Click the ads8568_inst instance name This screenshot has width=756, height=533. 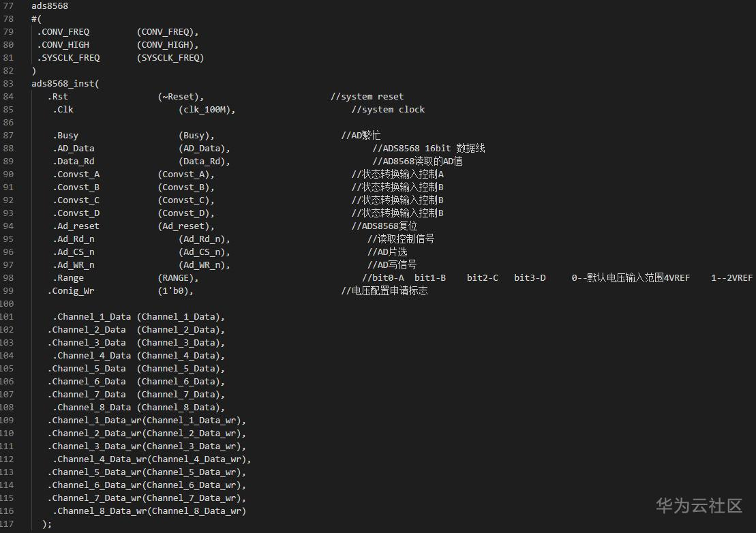click(65, 84)
